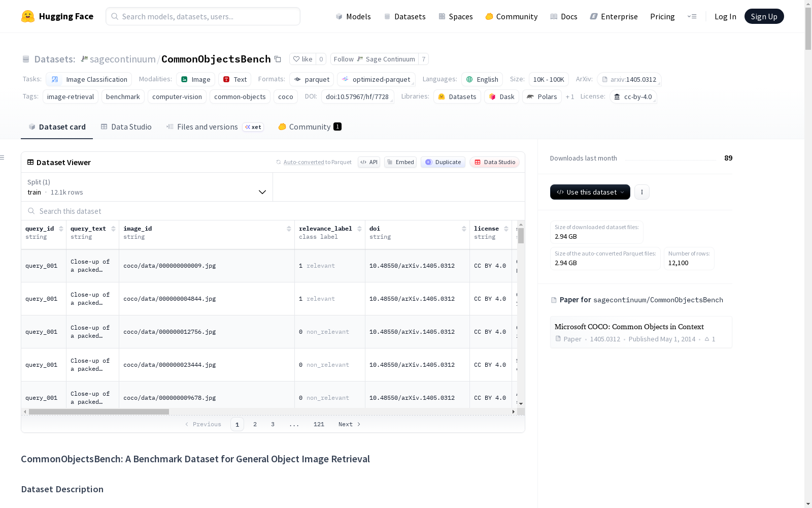This screenshot has height=508, width=812.
Task: Follow Sage Continuum
Action: [x=375, y=59]
